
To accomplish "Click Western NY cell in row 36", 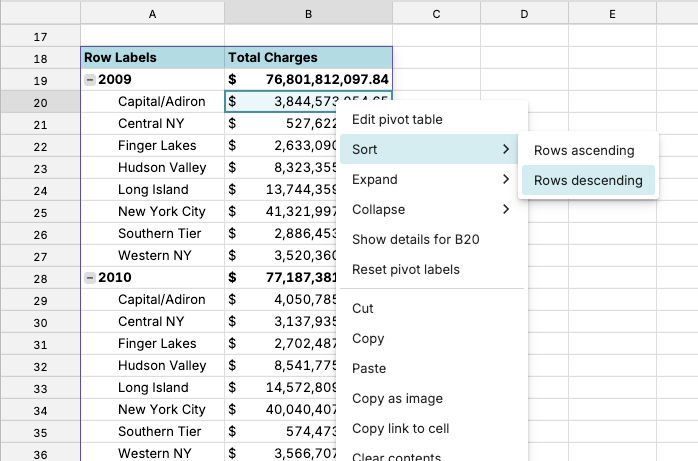I will 153,453.
